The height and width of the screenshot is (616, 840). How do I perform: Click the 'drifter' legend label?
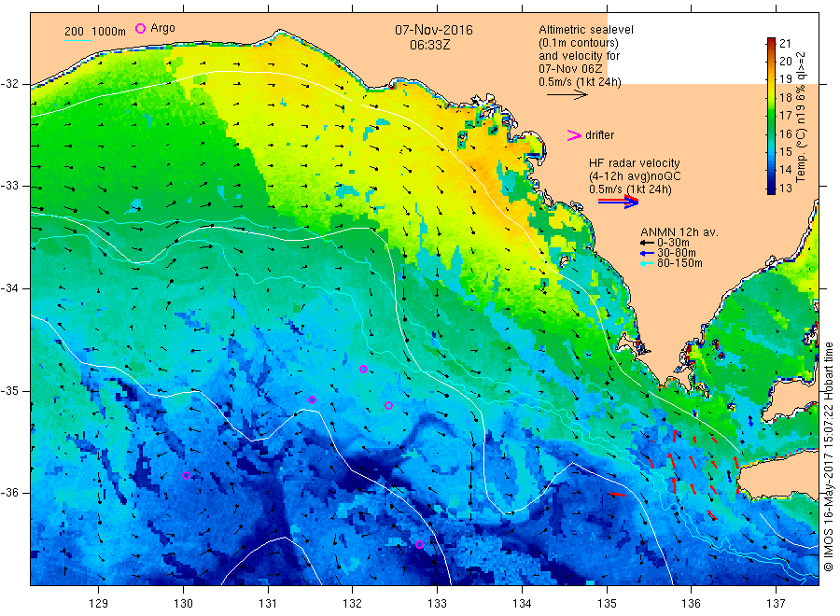coord(600,135)
